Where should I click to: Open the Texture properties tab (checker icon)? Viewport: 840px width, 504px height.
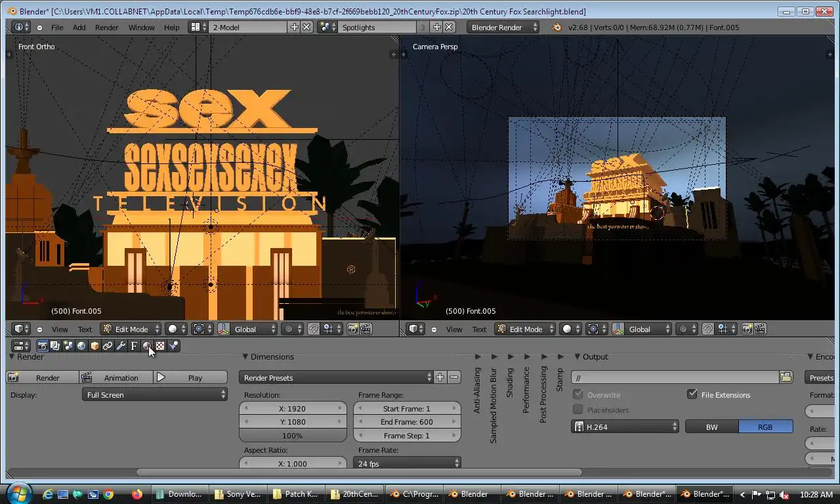(x=160, y=346)
